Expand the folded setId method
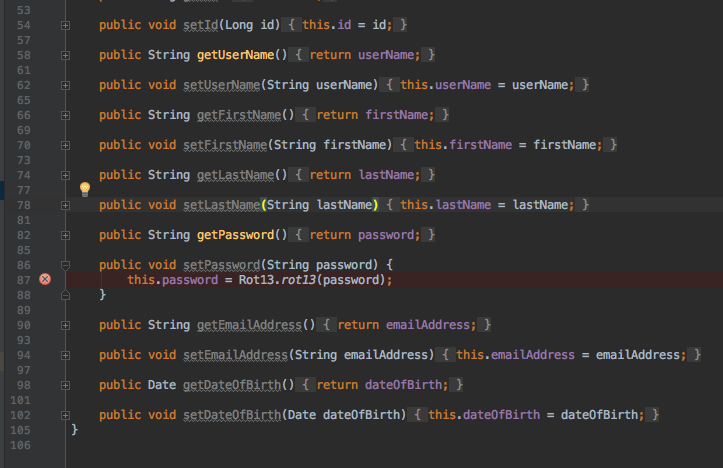The height and width of the screenshot is (468, 723). 65,24
